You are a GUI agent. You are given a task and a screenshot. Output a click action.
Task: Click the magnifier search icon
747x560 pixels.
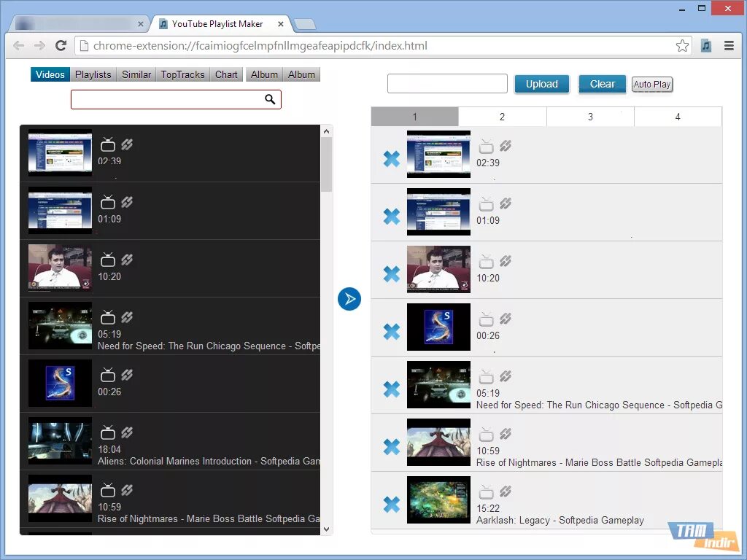coord(270,99)
